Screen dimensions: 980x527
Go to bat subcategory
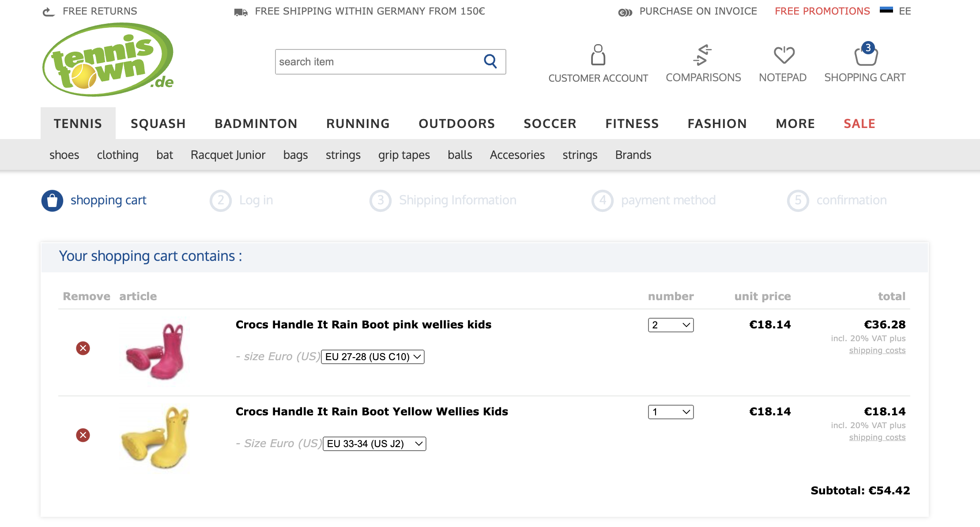[x=165, y=155]
